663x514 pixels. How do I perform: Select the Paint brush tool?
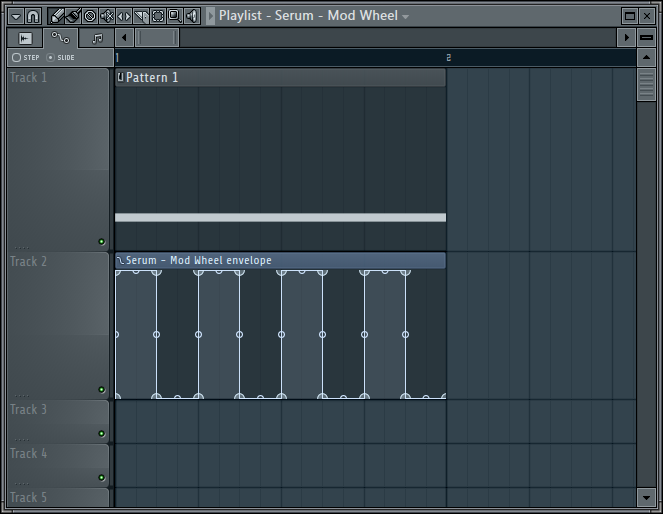pyautogui.click(x=73, y=16)
